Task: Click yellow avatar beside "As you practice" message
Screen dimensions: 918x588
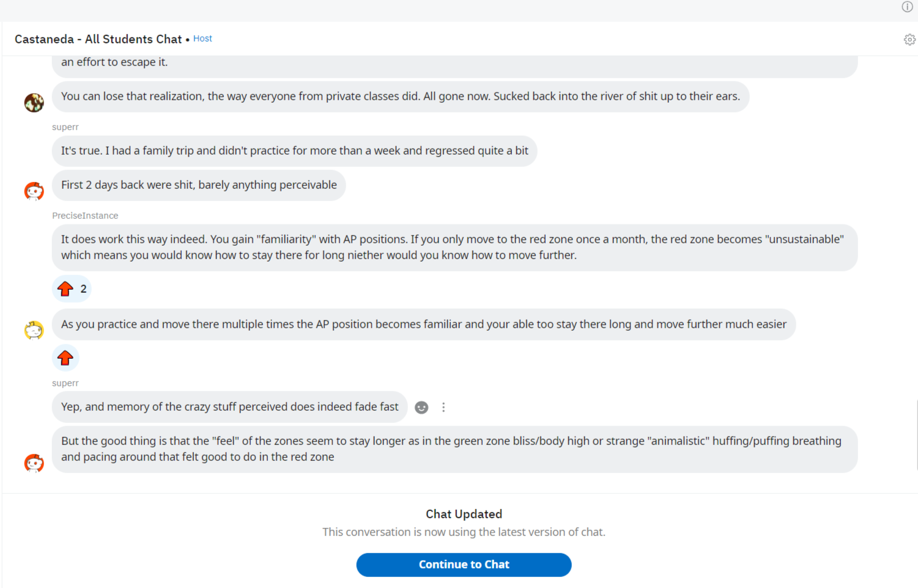Action: coord(34,331)
